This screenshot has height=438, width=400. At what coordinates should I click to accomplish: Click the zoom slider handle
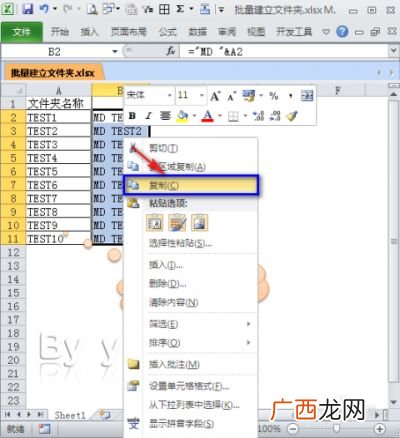336,428
